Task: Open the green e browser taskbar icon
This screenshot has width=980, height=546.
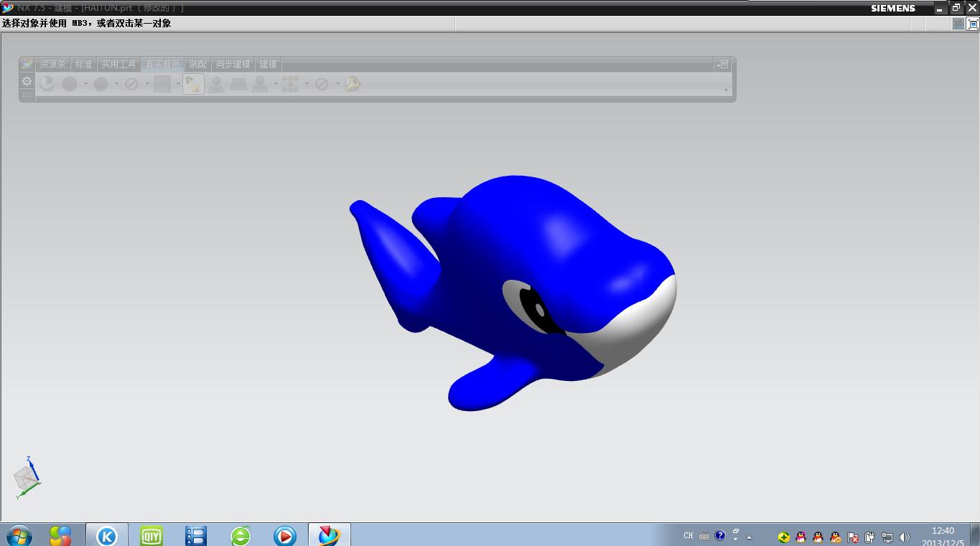Action: click(x=241, y=535)
